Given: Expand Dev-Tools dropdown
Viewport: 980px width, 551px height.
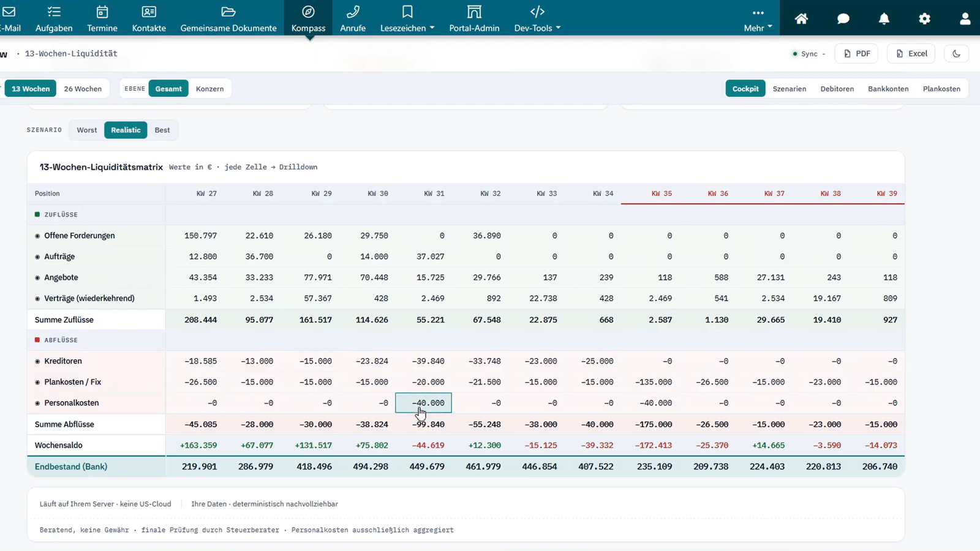Looking at the screenshot, I should click(x=537, y=19).
